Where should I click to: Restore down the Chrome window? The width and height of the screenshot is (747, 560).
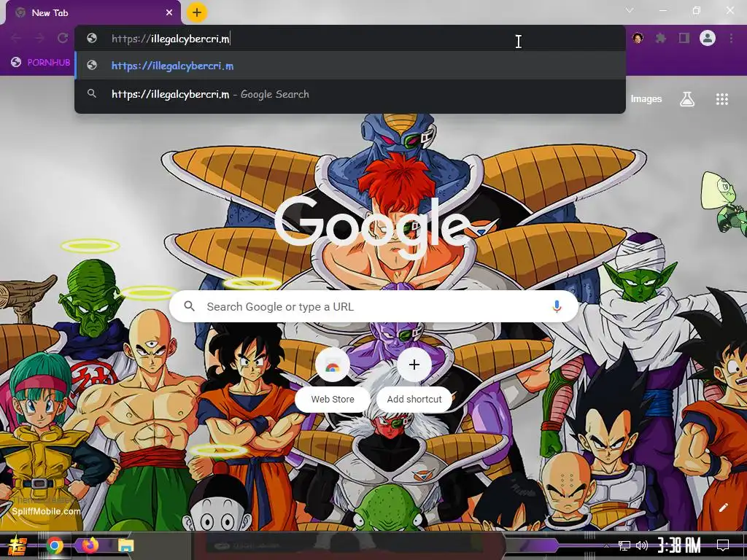tap(696, 10)
